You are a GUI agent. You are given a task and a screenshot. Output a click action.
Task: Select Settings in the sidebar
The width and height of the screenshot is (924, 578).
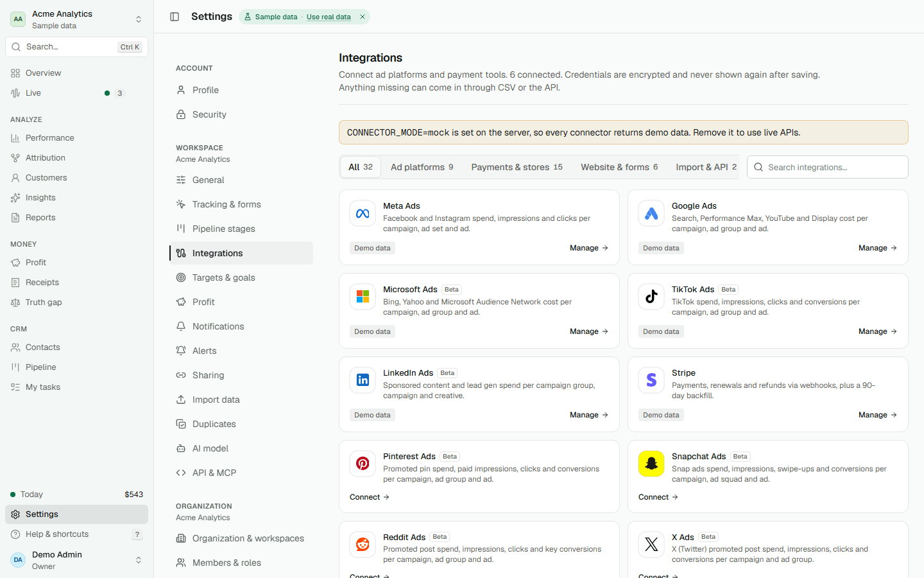(x=76, y=514)
